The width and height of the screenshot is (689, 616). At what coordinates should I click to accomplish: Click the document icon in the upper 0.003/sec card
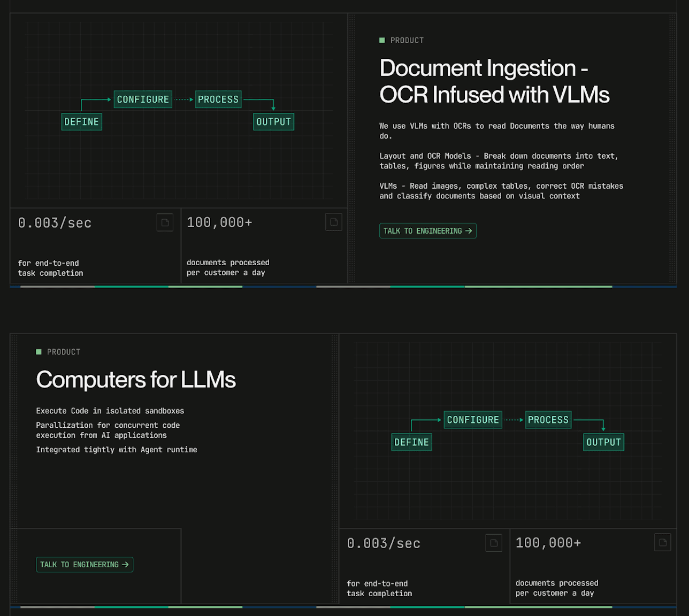tap(165, 222)
